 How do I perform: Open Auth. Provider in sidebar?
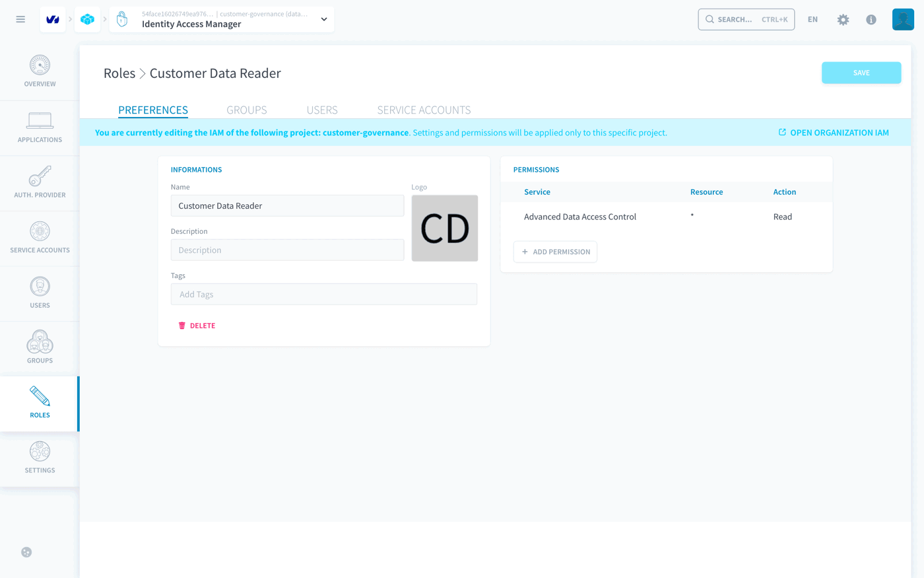click(40, 183)
